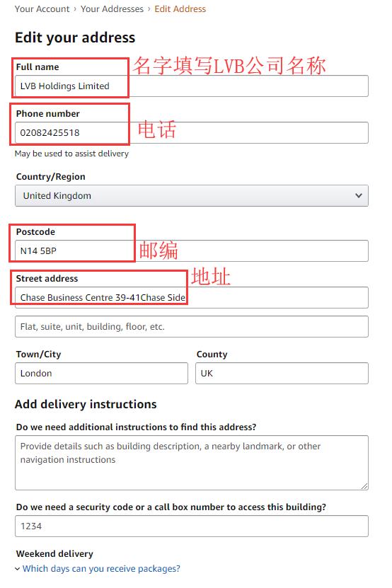Click the chevron on United Kingdom selector
Screen dimensions: 392x588
[359, 195]
